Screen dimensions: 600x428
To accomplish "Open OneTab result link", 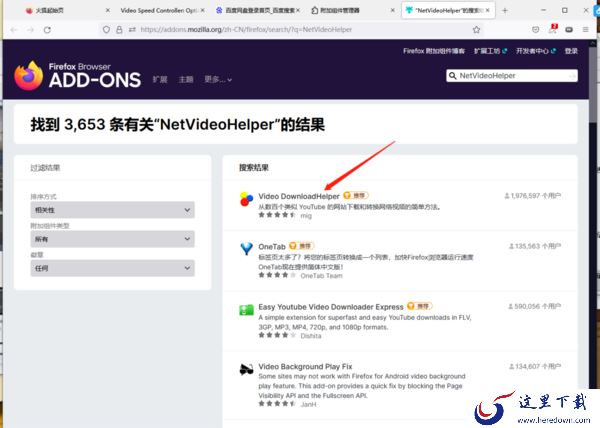I will tap(272, 246).
